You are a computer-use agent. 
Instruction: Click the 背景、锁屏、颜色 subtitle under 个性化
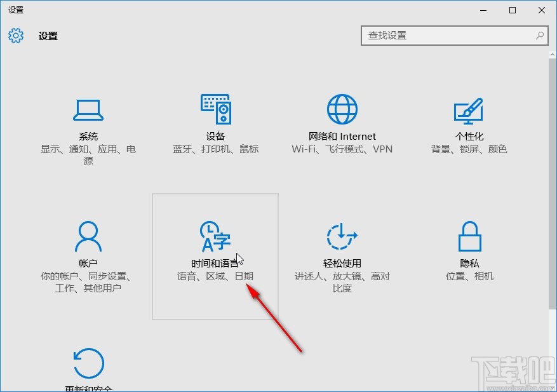click(469, 149)
